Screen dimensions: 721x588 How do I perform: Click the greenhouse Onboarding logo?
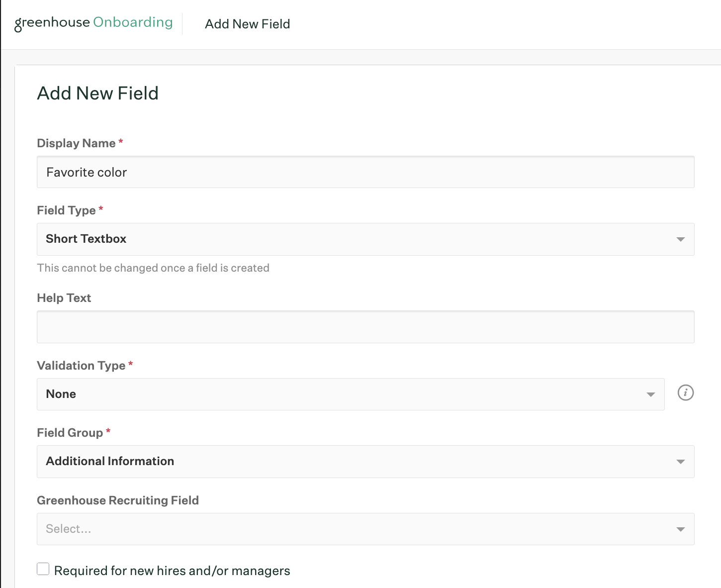(93, 23)
